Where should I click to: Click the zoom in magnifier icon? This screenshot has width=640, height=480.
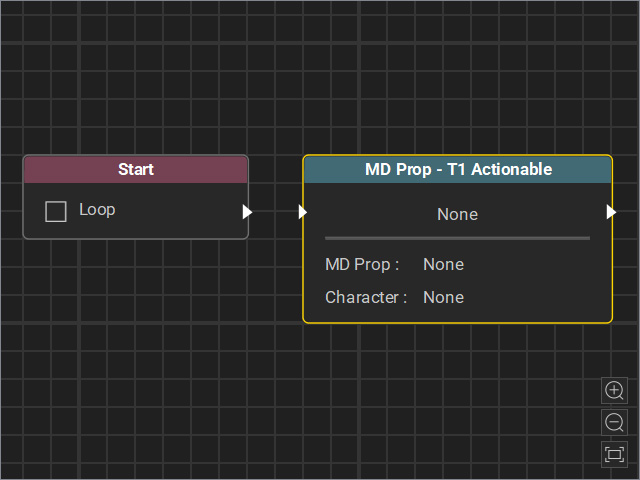pyautogui.click(x=614, y=391)
